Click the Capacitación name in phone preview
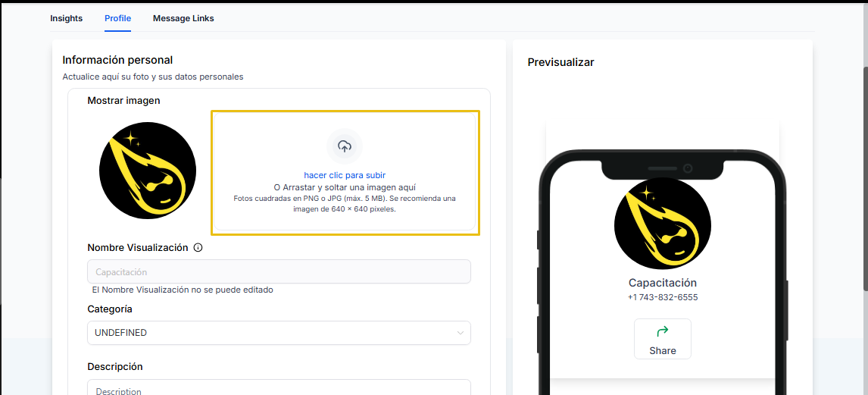 [663, 283]
